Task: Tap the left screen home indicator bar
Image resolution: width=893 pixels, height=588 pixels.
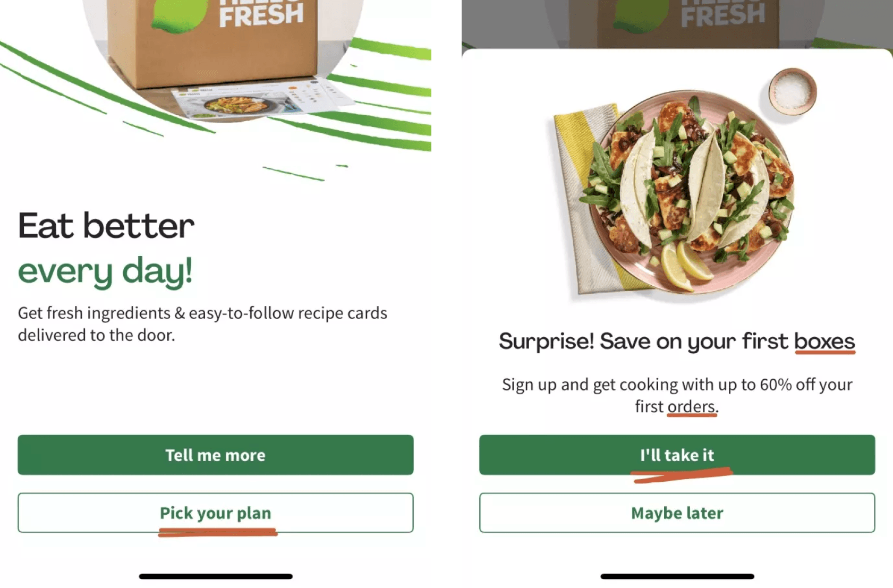Action: click(x=215, y=576)
